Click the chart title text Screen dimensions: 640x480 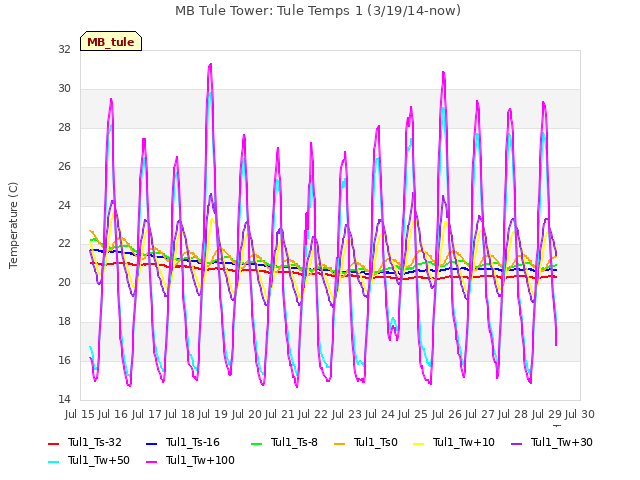(318, 11)
